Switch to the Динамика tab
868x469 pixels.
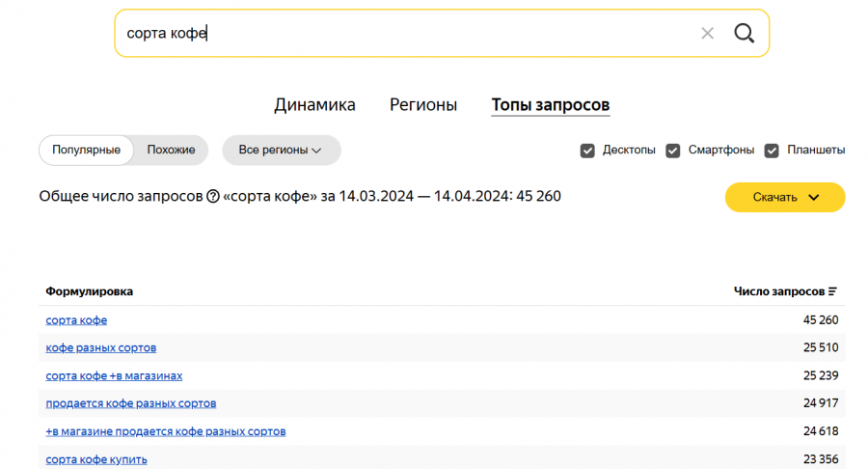[x=314, y=105]
